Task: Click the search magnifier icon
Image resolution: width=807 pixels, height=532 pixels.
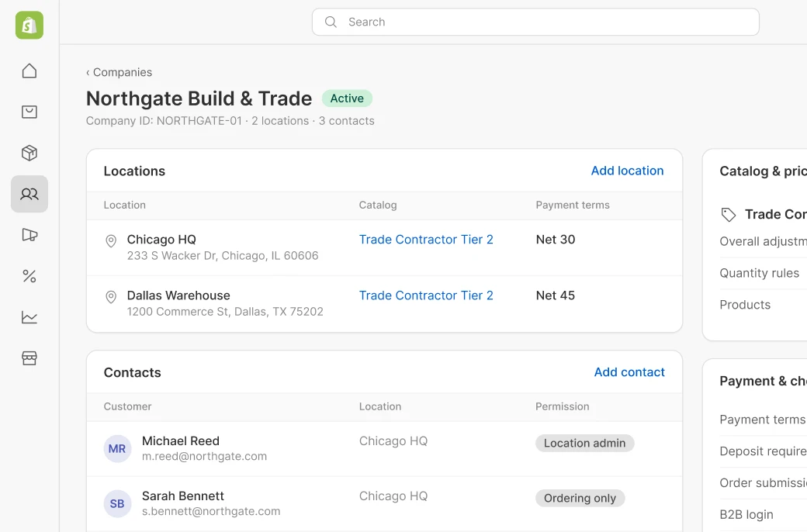Action: pos(331,22)
